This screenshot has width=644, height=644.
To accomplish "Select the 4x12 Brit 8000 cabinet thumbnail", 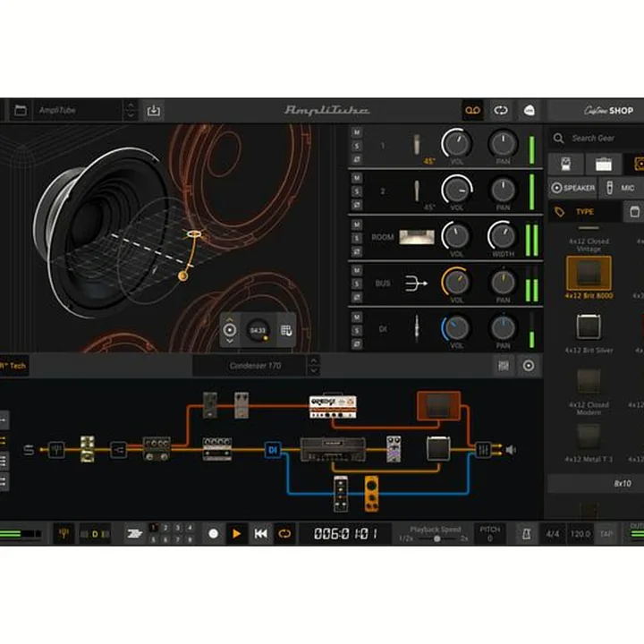I will click(x=589, y=274).
